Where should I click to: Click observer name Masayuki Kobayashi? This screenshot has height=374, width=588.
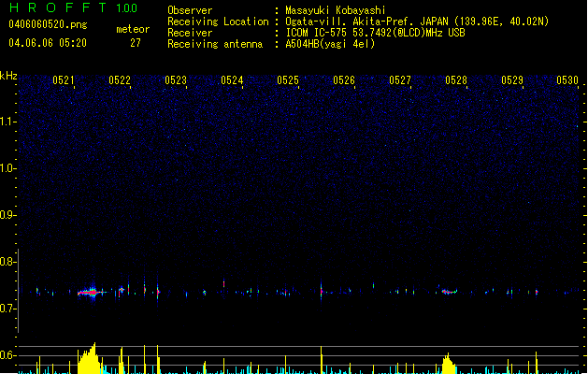336,10
